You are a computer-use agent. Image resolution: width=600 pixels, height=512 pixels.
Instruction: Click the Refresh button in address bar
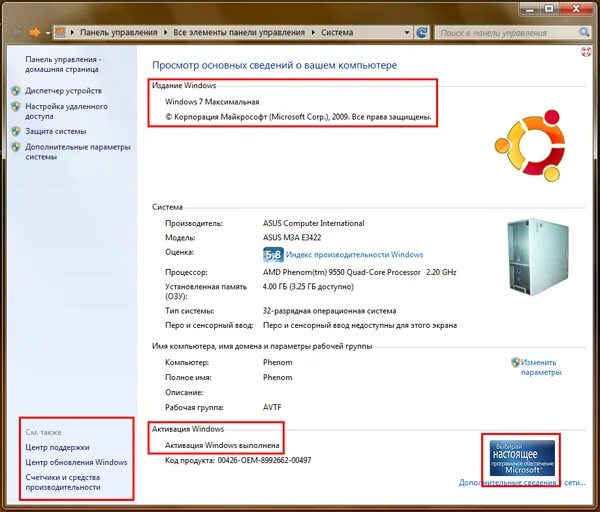pyautogui.click(x=422, y=33)
